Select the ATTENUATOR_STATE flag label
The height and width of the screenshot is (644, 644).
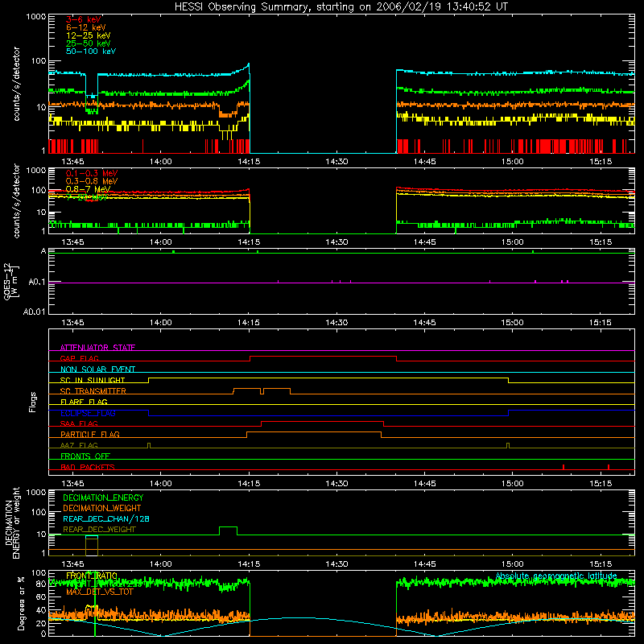[x=97, y=348]
